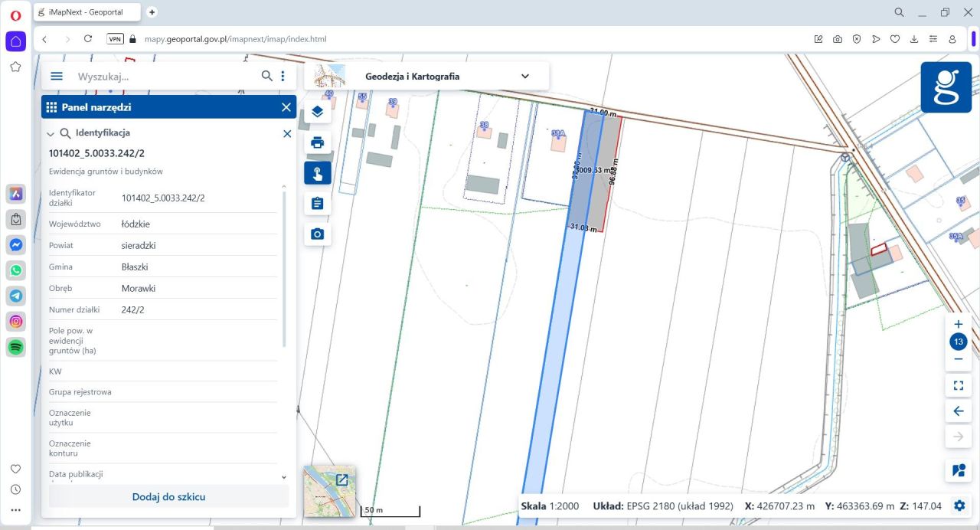Select the identification pointer tool
This screenshot has height=530, width=980.
click(x=317, y=173)
